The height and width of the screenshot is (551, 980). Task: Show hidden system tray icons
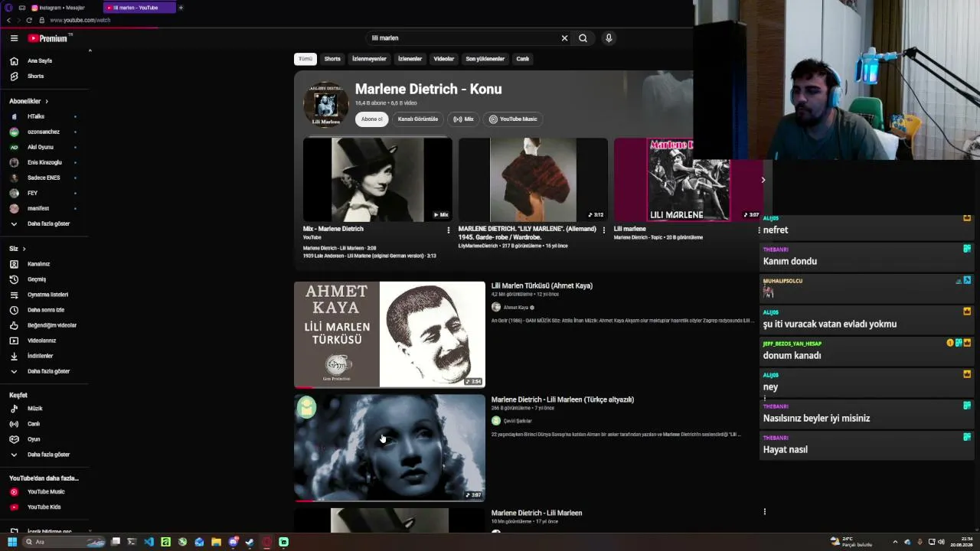(x=895, y=542)
